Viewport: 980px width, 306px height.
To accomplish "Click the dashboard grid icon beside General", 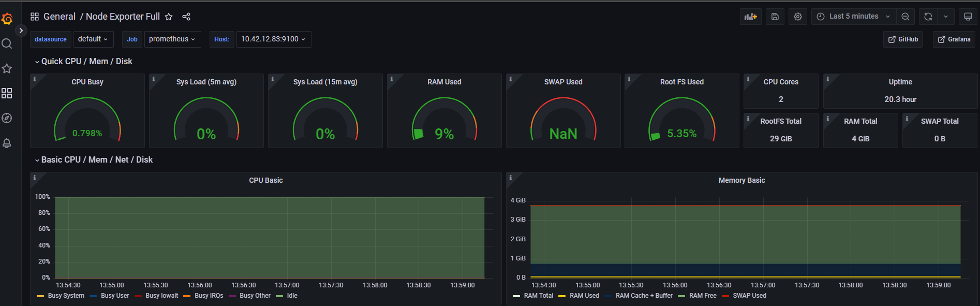I will click(x=35, y=17).
